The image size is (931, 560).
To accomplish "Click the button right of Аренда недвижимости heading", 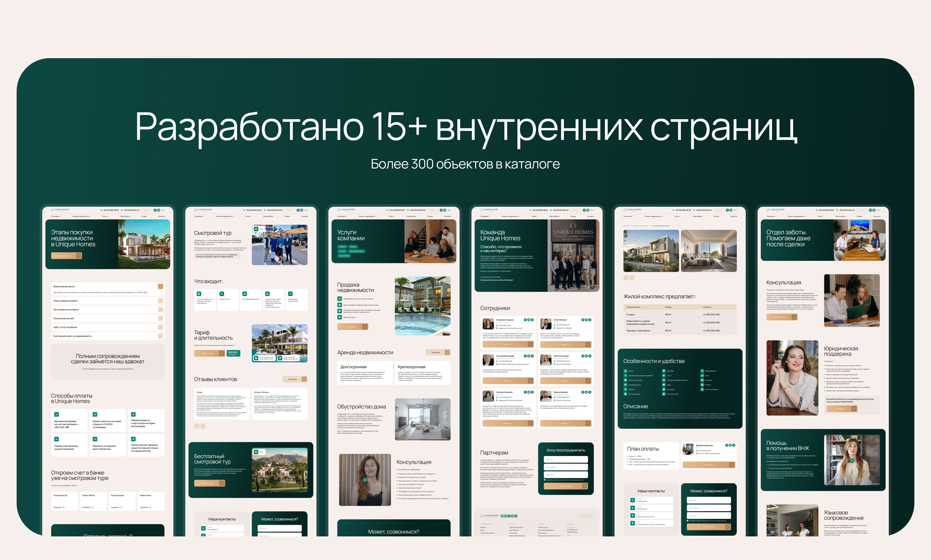I will [x=438, y=352].
